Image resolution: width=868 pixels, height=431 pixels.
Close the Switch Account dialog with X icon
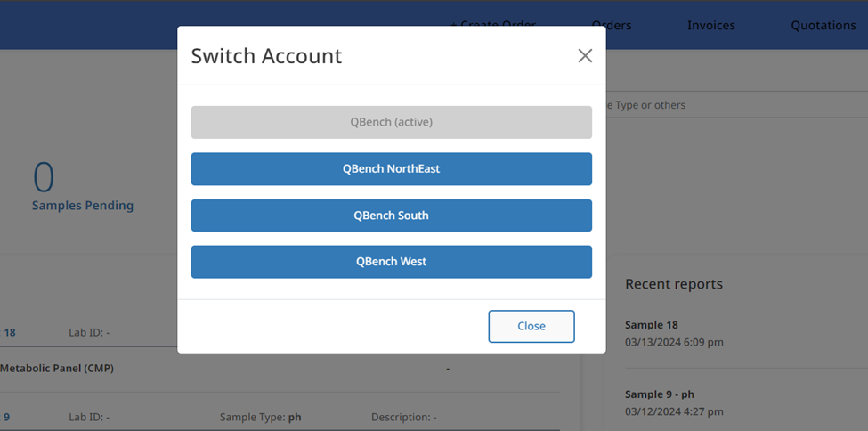(x=585, y=56)
